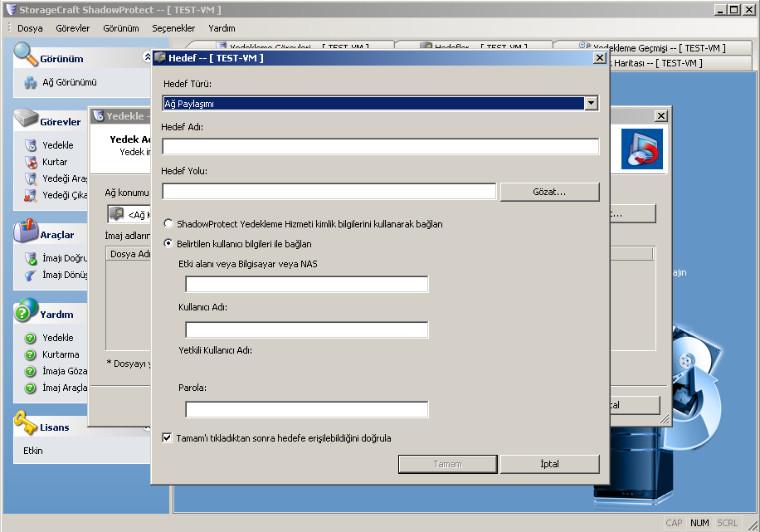Screen dimensions: 760x532
Task: Click the globe help icon of the Yardım panel
Action: 26,310
